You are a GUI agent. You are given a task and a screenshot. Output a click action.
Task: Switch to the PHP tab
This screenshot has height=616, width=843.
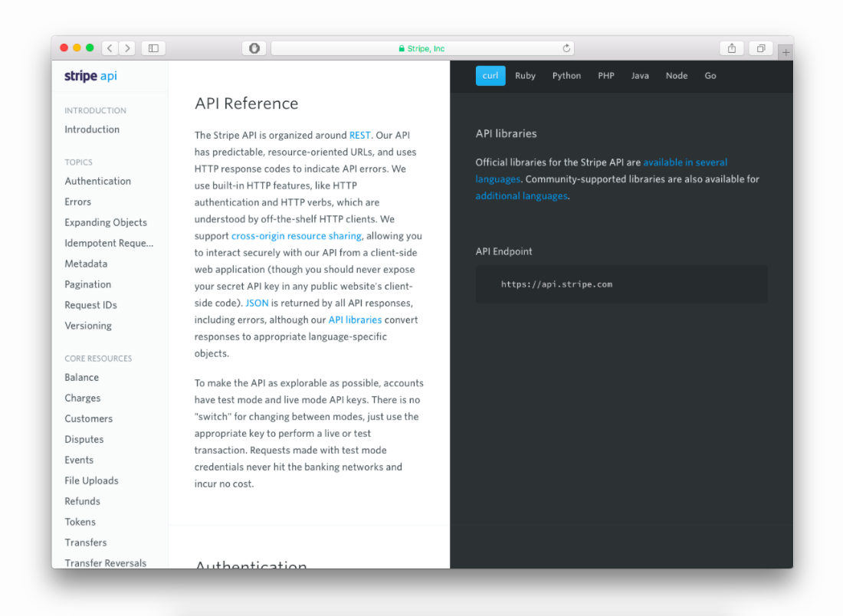pyautogui.click(x=606, y=76)
